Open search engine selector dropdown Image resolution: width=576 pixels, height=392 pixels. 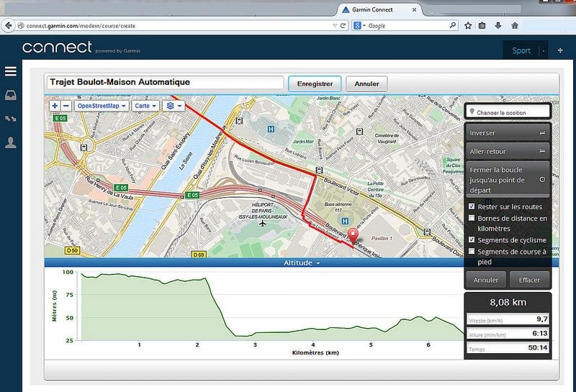pos(359,26)
